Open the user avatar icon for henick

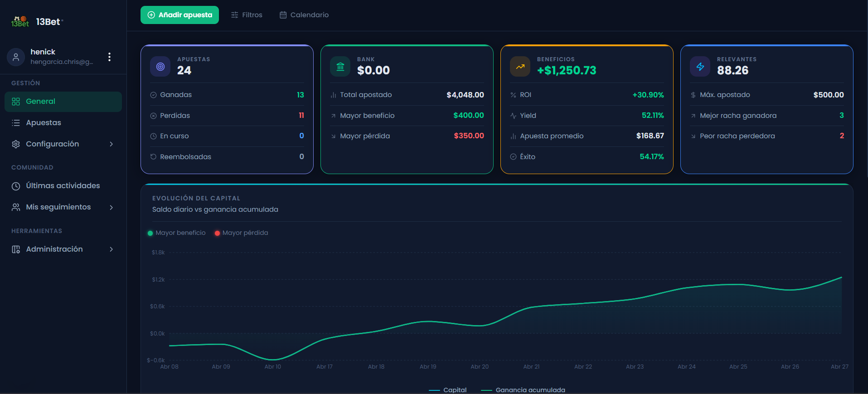click(16, 57)
